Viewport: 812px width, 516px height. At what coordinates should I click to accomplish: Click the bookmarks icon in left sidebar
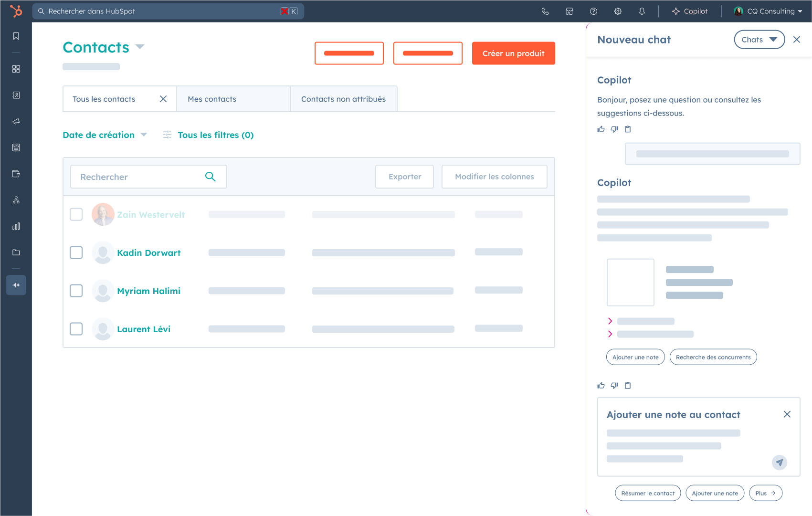(x=16, y=36)
